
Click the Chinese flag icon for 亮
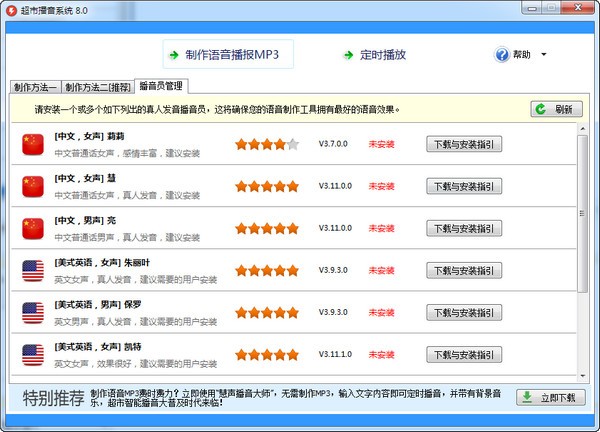point(34,228)
